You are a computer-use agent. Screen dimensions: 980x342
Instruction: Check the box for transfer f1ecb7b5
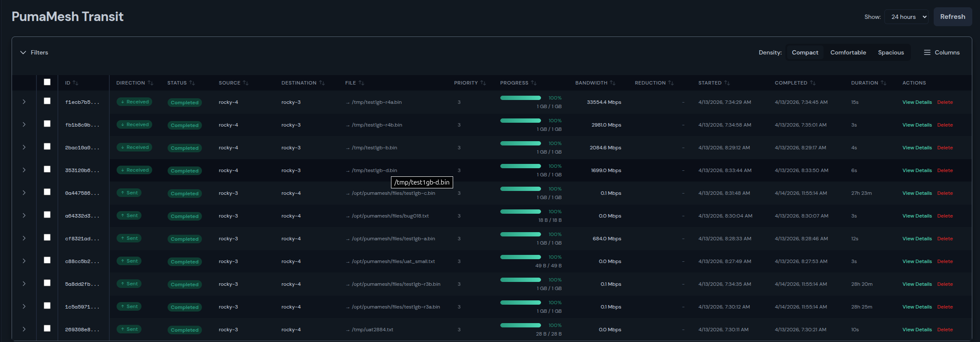coord(47,101)
